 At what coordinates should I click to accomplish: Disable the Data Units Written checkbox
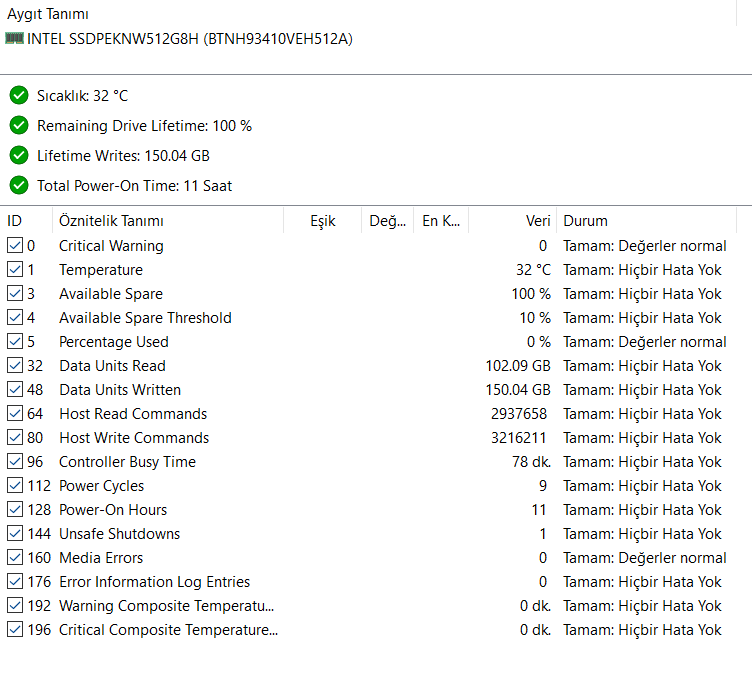(x=15, y=390)
